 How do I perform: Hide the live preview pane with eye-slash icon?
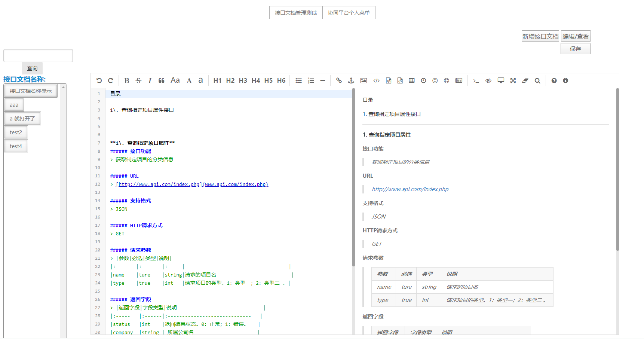[488, 80]
